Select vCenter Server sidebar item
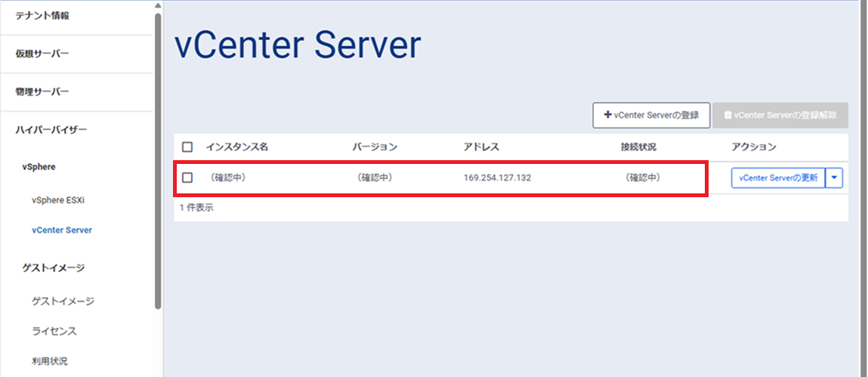Screen dimensions: 868x377 pyautogui.click(x=62, y=230)
